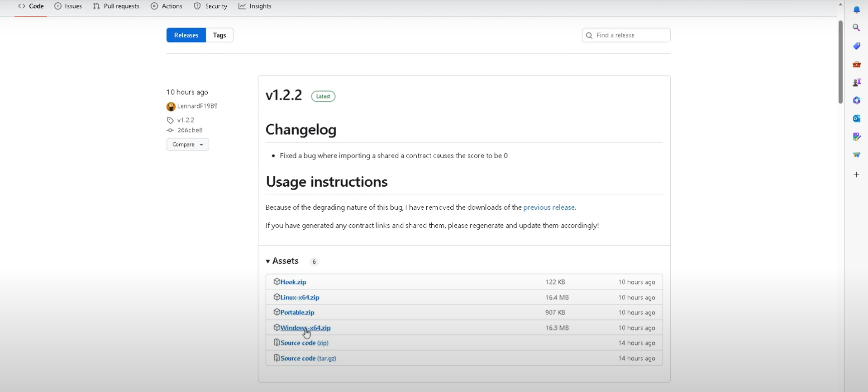This screenshot has height=392, width=868.
Task: Open the Issues tab
Action: [x=68, y=6]
